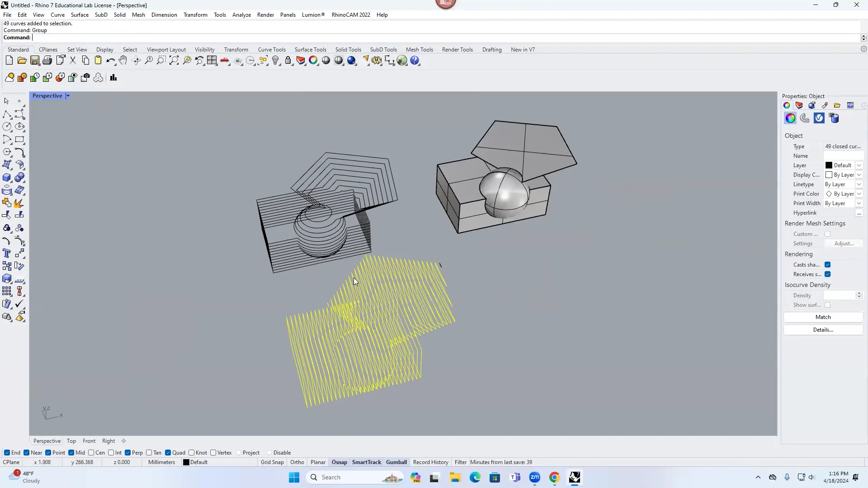
Task: Enable the Custom render mesh checkbox
Action: click(829, 234)
